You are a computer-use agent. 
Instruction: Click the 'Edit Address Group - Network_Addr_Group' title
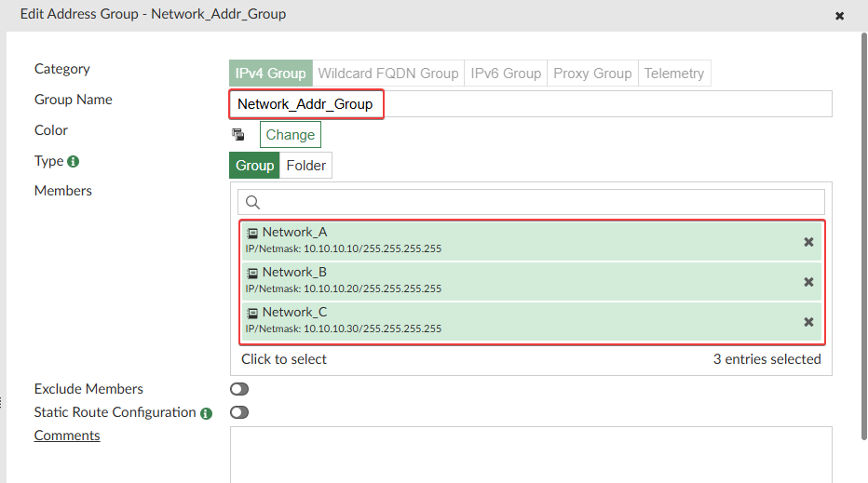coord(154,14)
